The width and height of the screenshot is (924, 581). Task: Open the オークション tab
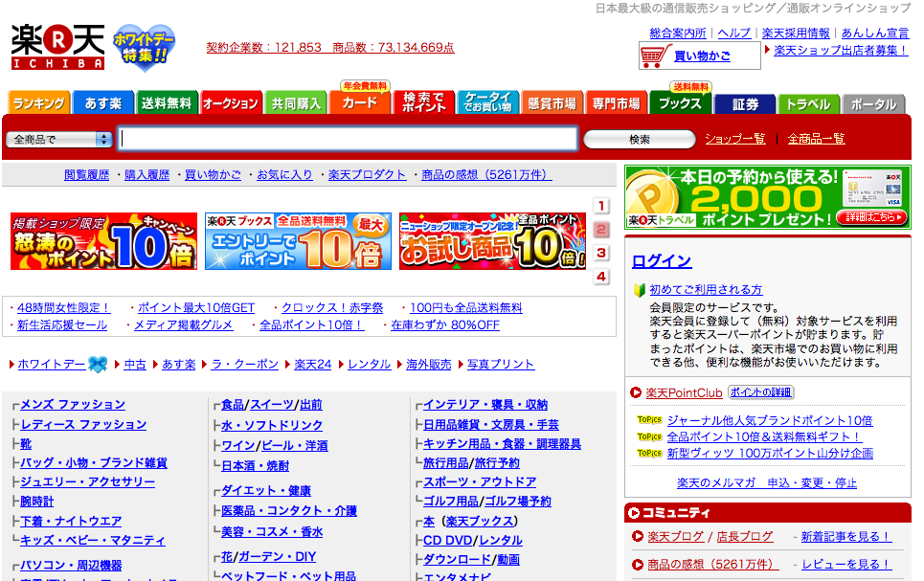pos(231,103)
